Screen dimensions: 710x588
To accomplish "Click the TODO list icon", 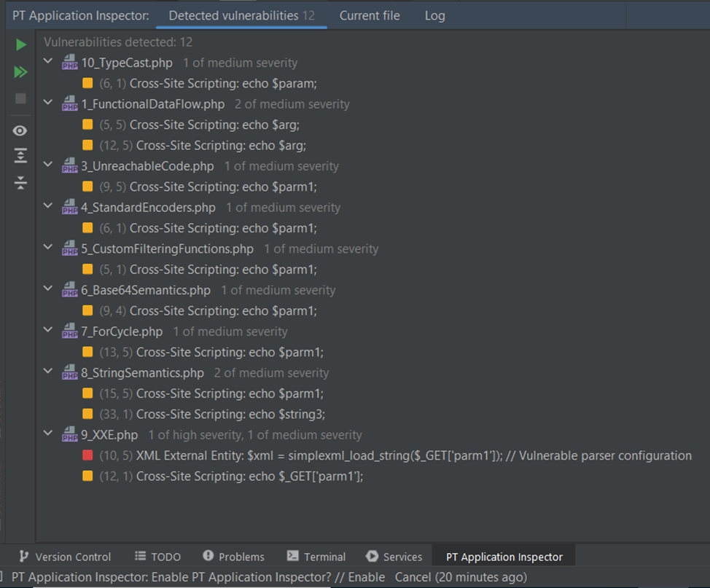I will (x=141, y=557).
